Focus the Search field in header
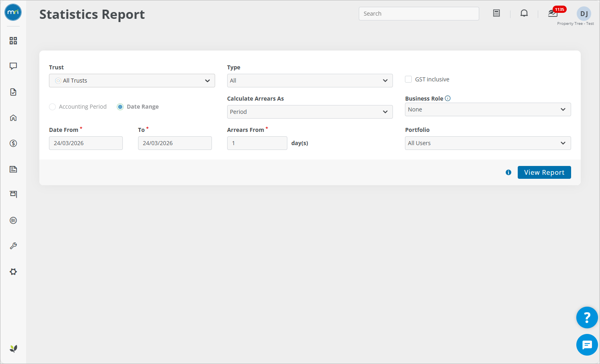The image size is (600, 364). (x=419, y=14)
